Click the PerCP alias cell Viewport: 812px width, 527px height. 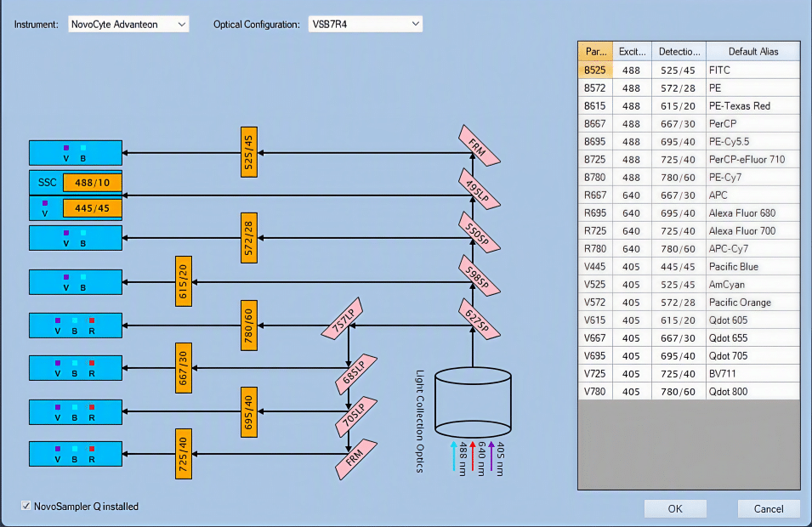click(753, 124)
